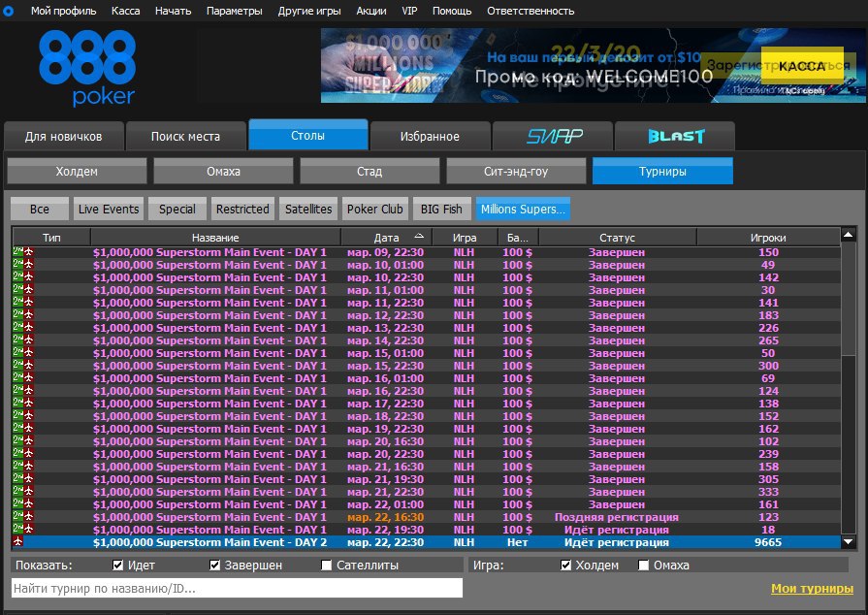Open the Параметры menu

coord(234,11)
